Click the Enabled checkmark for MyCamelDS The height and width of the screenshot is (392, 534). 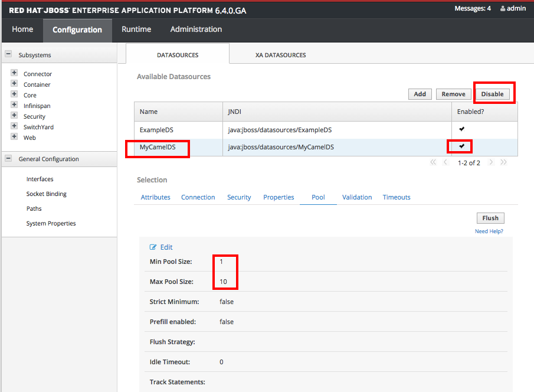tap(462, 146)
